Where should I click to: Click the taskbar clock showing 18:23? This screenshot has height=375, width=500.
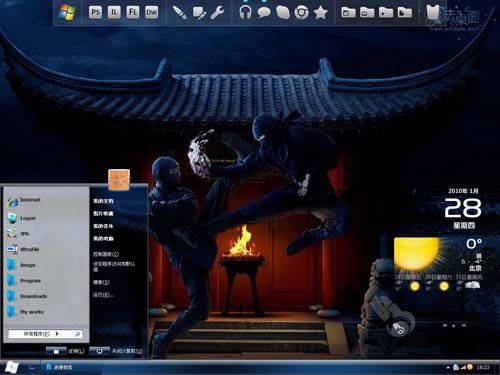click(x=483, y=368)
